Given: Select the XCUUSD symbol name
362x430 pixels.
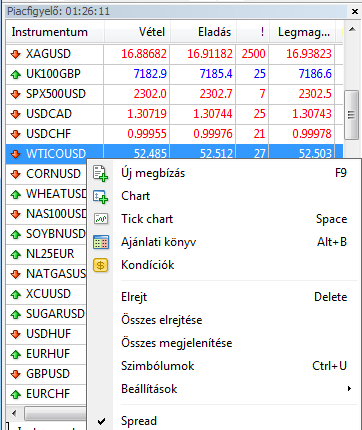Looking at the screenshot, I should click(49, 294).
